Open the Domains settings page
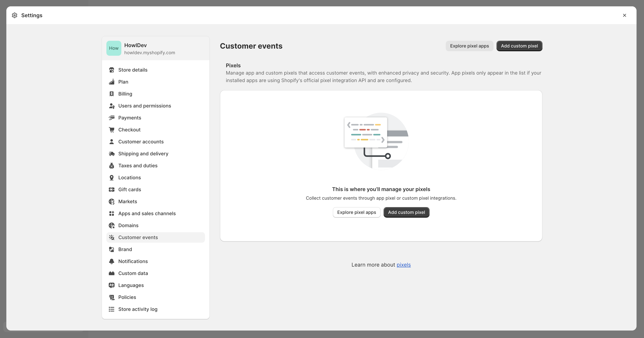644x338 pixels. 128,225
